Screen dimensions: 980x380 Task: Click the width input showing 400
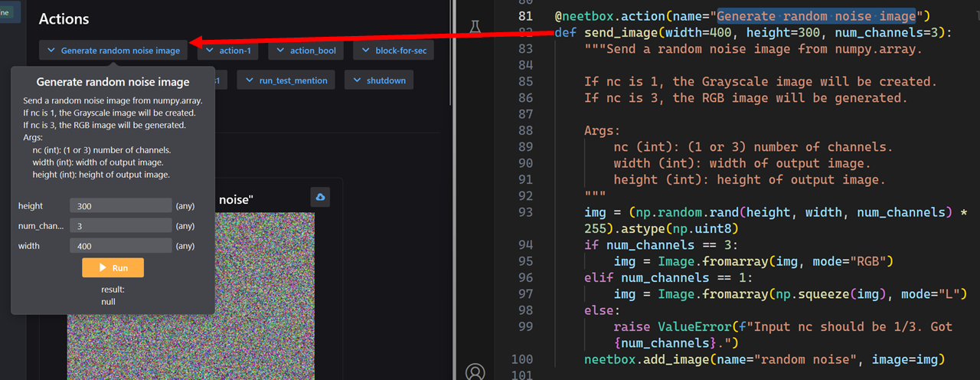pos(120,246)
